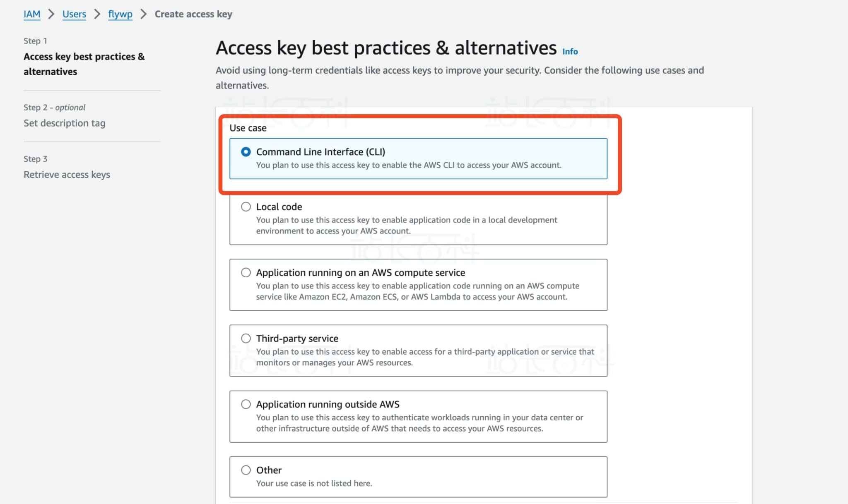This screenshot has width=848, height=504.
Task: Pick the Third-party service radio button
Action: (246, 338)
